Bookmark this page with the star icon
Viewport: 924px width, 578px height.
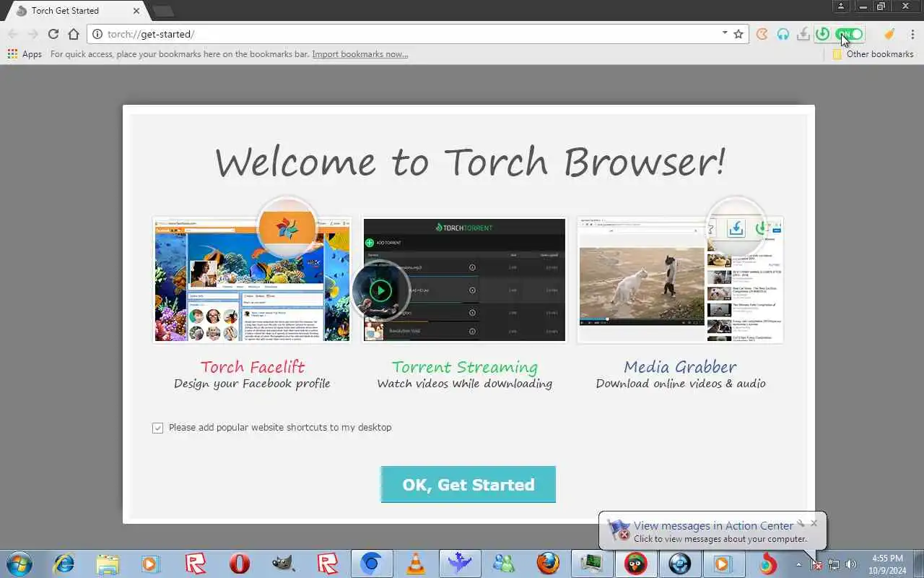(x=738, y=34)
